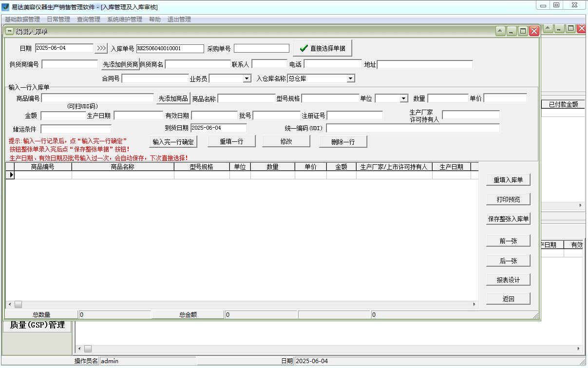Open the 系统维护管理 menu

pos(125,19)
